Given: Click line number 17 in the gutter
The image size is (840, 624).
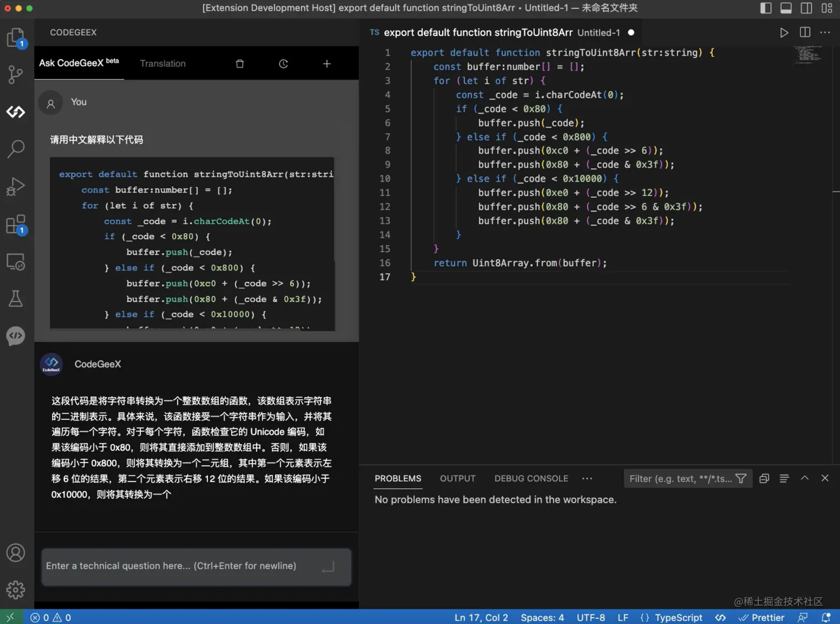Looking at the screenshot, I should (x=385, y=277).
